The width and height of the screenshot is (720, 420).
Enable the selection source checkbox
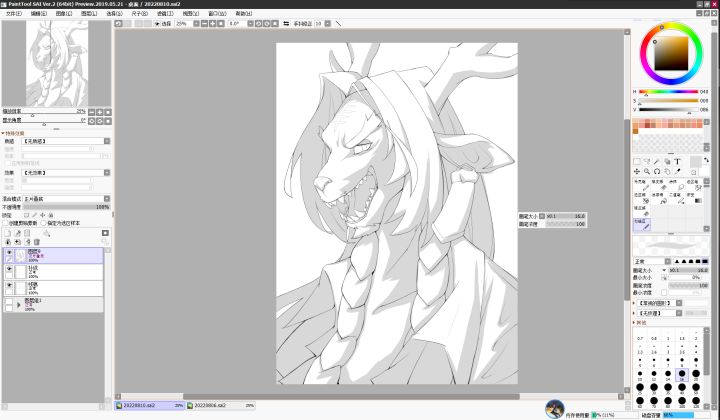click(x=44, y=223)
